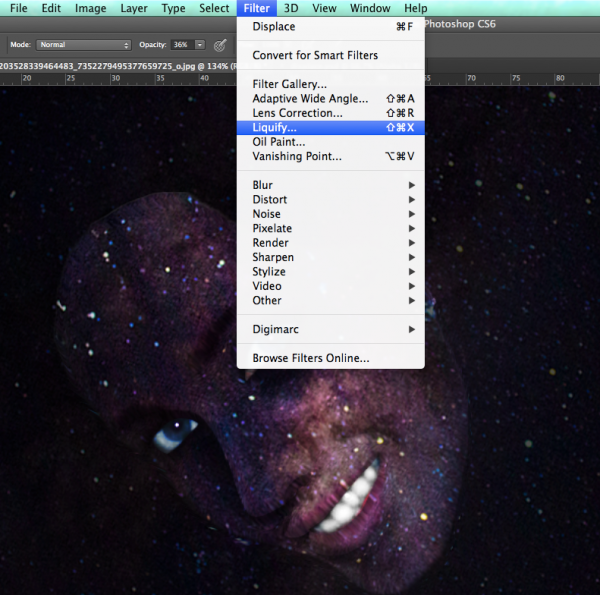
Task: Toggle the tablet pressure for opacity icon
Action: click(x=220, y=45)
